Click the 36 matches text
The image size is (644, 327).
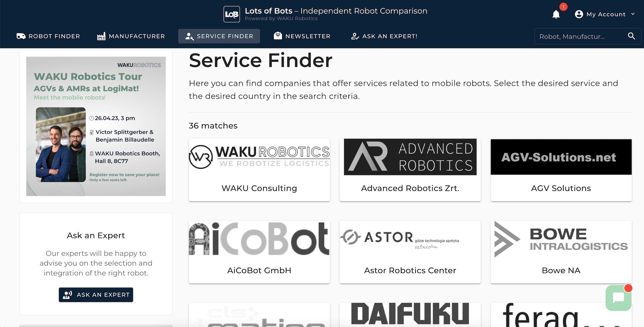213,126
